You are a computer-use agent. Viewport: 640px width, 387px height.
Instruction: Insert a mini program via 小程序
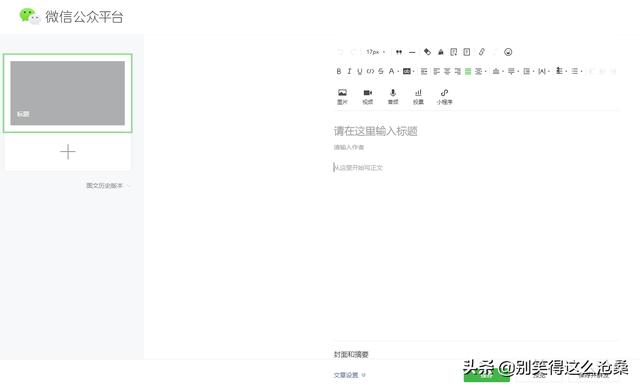tap(444, 97)
